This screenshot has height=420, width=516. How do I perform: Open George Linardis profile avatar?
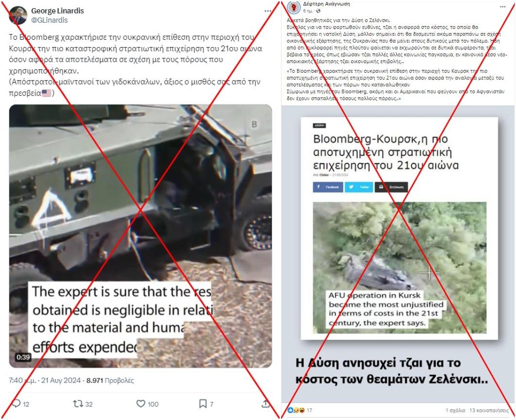coord(18,16)
